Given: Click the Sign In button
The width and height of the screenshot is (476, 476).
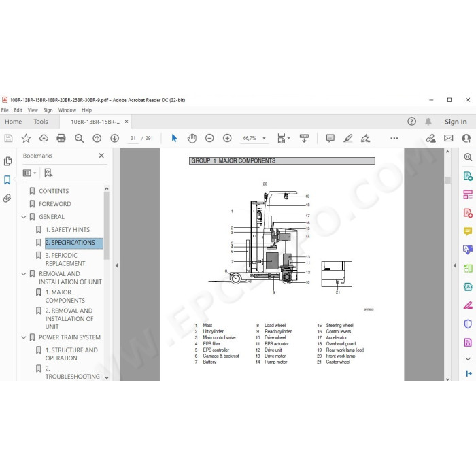Looking at the screenshot, I should [456, 122].
